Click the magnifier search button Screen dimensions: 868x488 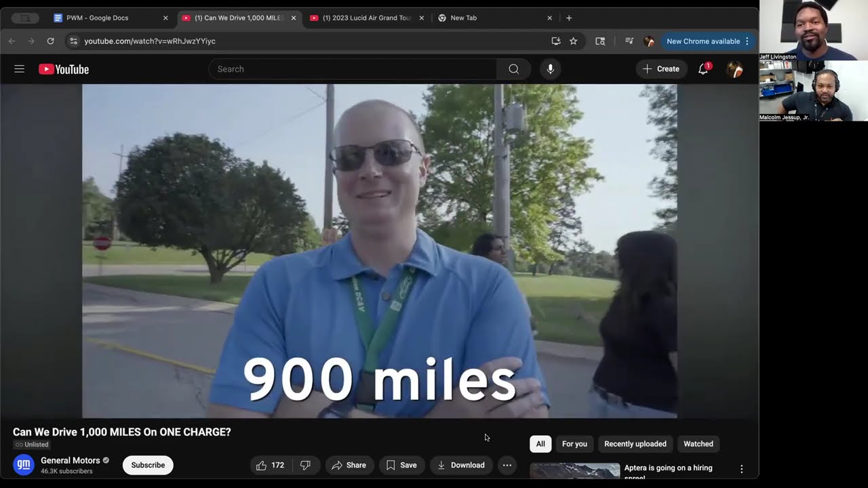[513, 69]
